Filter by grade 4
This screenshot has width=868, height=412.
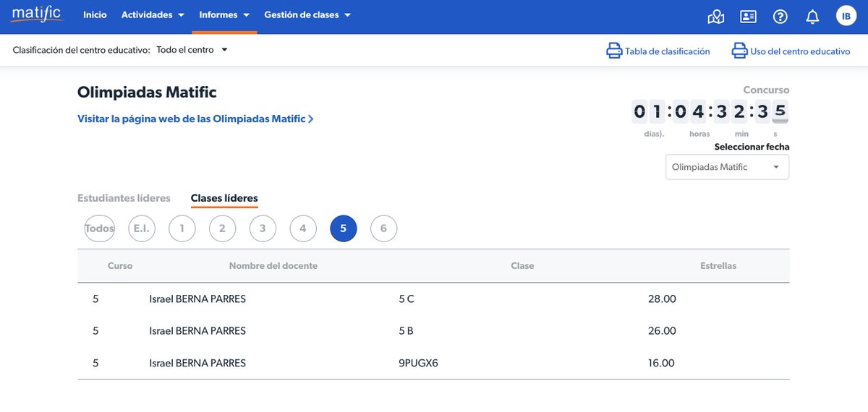coord(303,228)
